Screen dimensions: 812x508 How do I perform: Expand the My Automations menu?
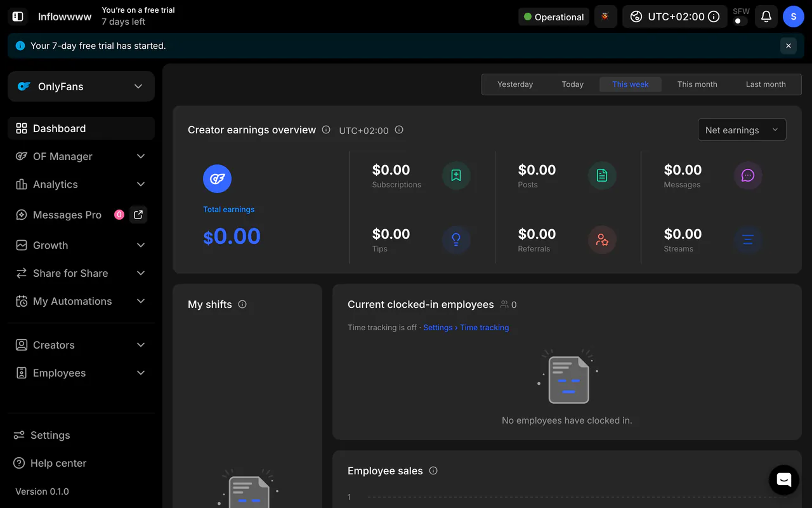click(81, 301)
